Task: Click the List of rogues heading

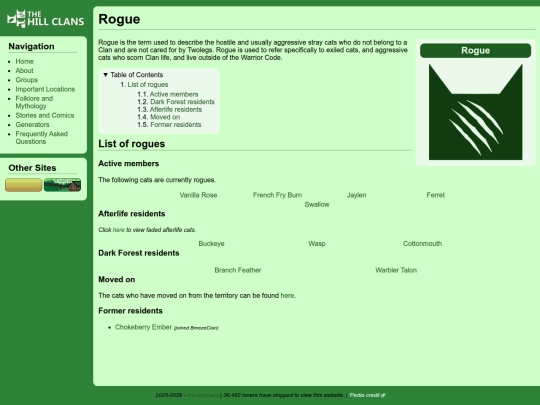Action: click(x=132, y=144)
